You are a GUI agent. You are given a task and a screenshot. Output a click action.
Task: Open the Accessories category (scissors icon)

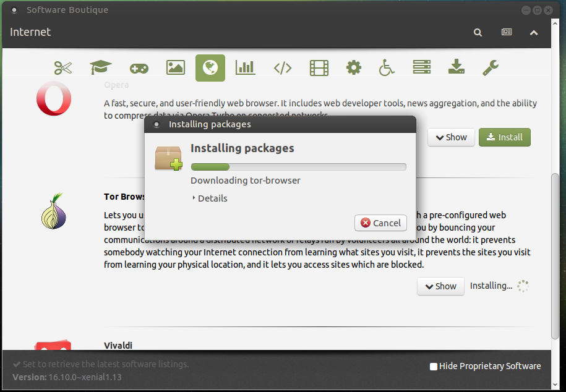point(63,68)
